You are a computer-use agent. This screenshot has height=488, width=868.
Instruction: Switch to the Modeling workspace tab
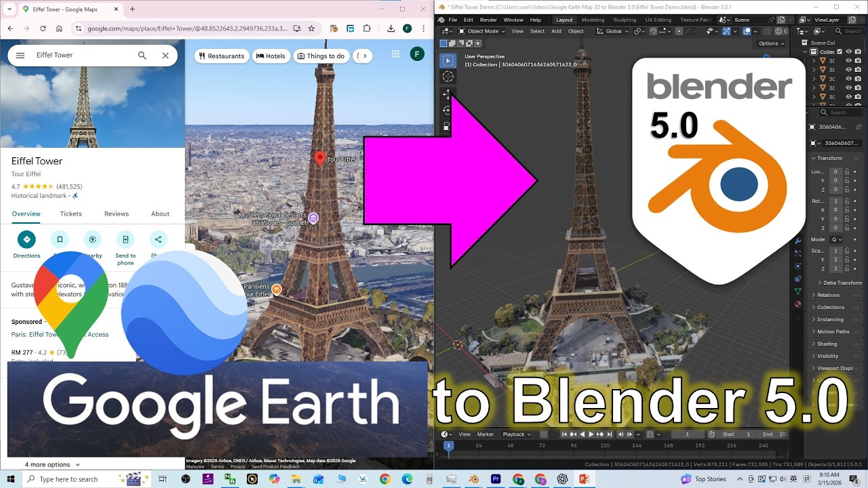click(x=593, y=20)
